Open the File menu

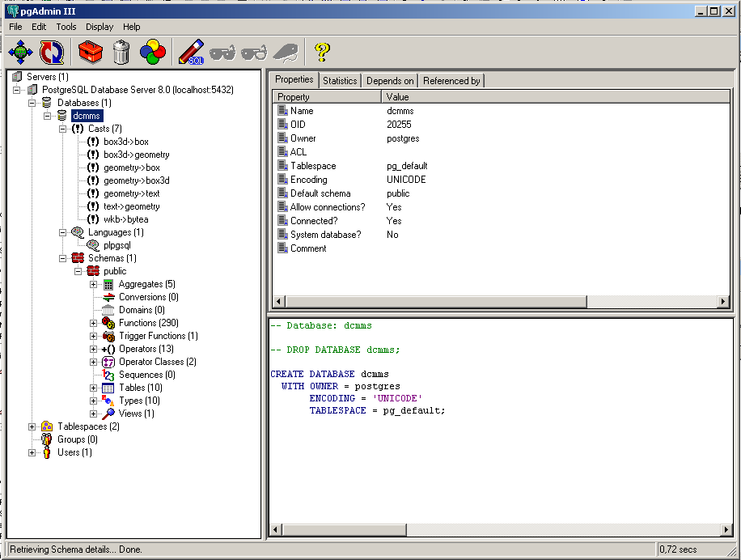coord(15,27)
